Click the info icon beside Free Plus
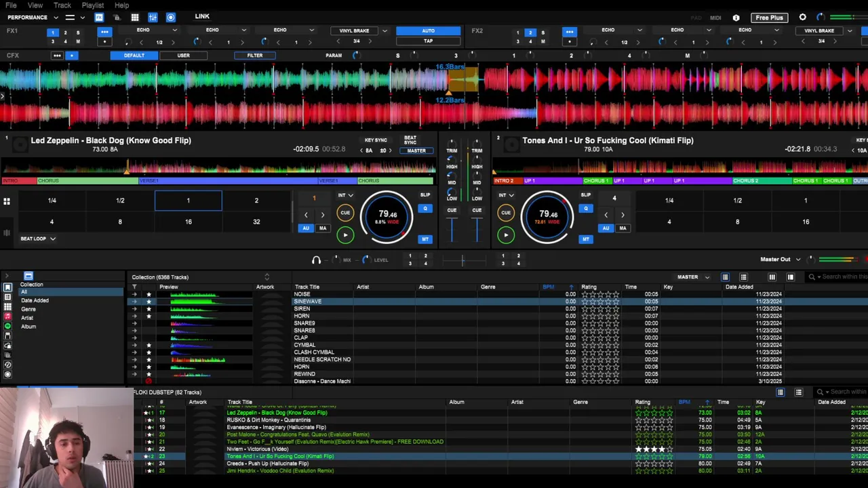This screenshot has height=488, width=868. (736, 18)
